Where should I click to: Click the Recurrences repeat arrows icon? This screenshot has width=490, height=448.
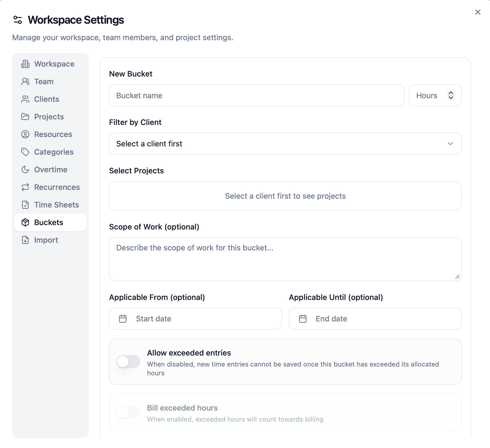(25, 187)
